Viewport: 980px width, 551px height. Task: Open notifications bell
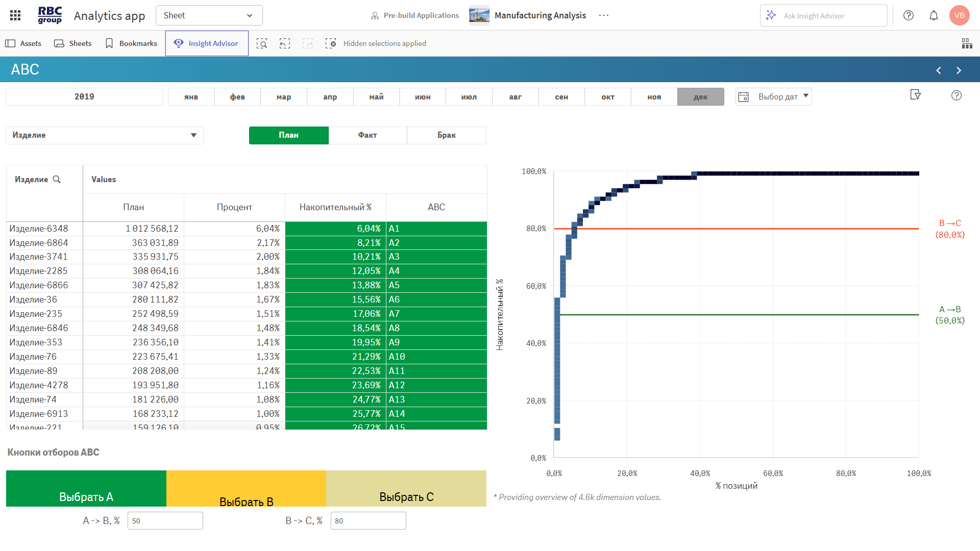[934, 15]
